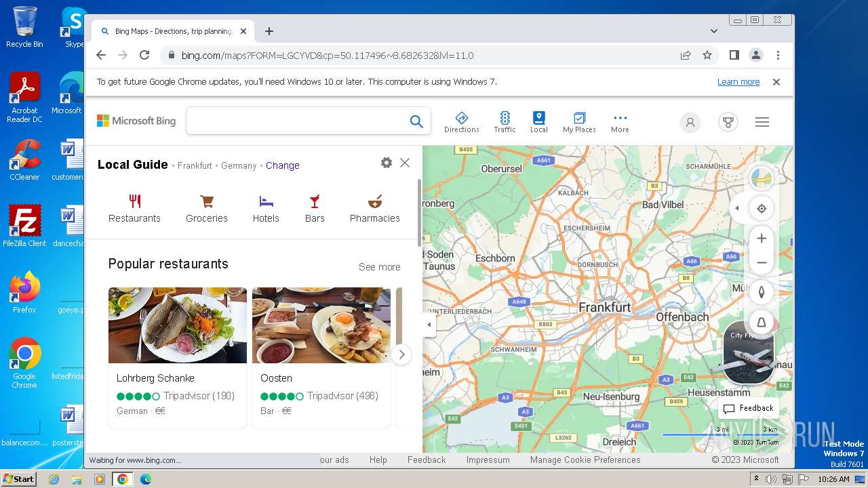The image size is (868, 488).
Task: Reset map compass to north
Action: (762, 292)
